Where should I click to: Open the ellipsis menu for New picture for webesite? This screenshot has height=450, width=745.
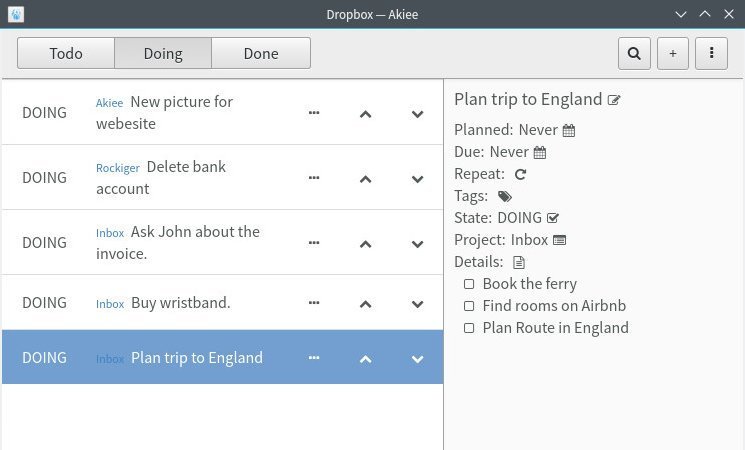314,113
